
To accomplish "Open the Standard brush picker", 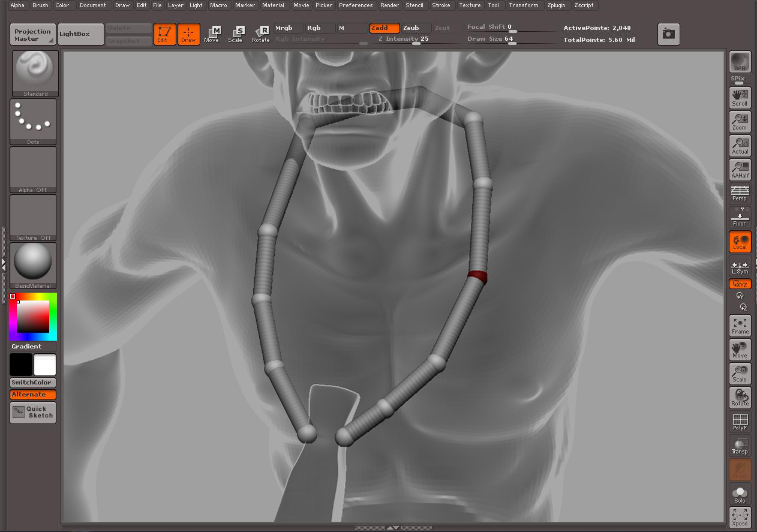I will (x=35, y=73).
